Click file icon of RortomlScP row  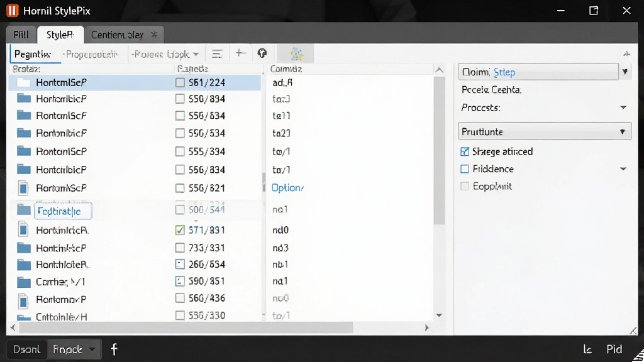coord(23,188)
